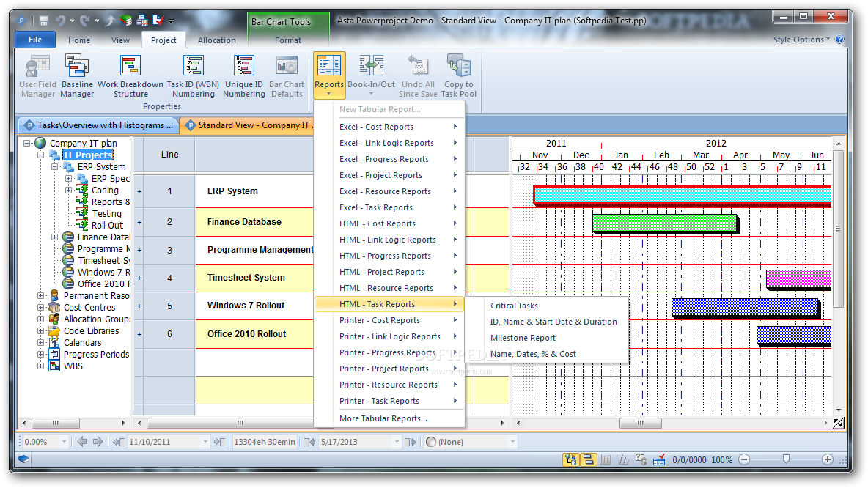Adjust the zoom slider handle
This screenshot has width=868, height=488.
click(786, 459)
